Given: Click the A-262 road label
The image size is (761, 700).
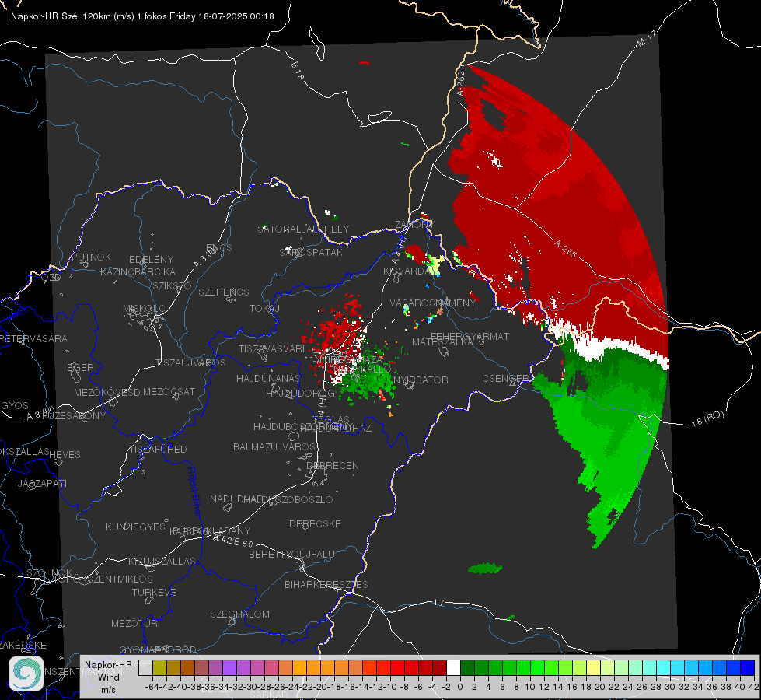Looking at the screenshot, I should coord(461,83).
